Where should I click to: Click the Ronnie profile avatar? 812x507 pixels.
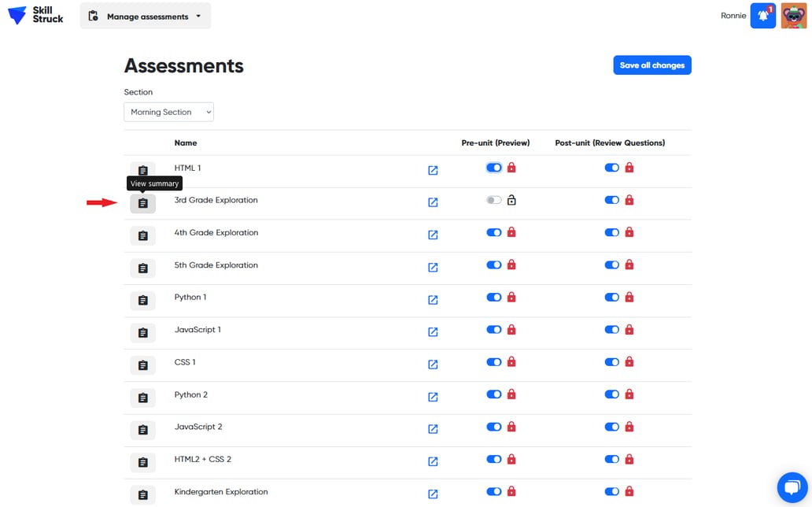[x=793, y=15]
